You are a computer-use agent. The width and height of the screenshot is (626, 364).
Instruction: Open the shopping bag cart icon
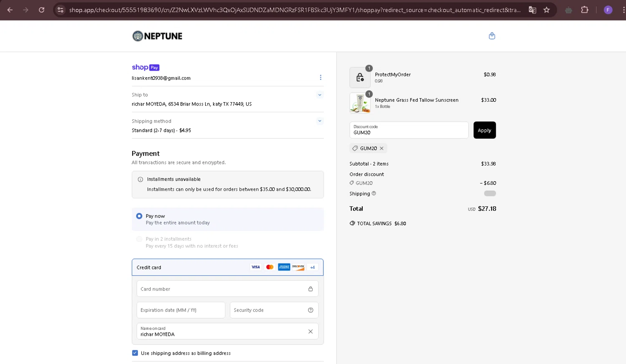[x=492, y=36]
